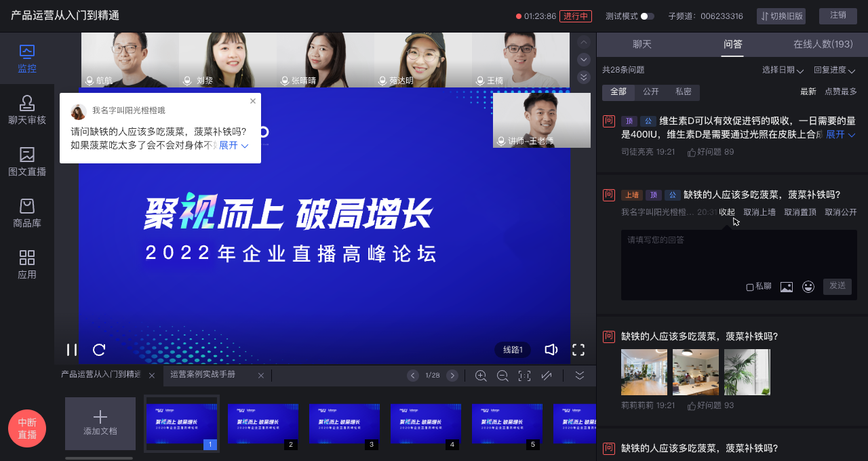
Task: Open the 监控 monitoring sidebar item
Action: point(27,59)
